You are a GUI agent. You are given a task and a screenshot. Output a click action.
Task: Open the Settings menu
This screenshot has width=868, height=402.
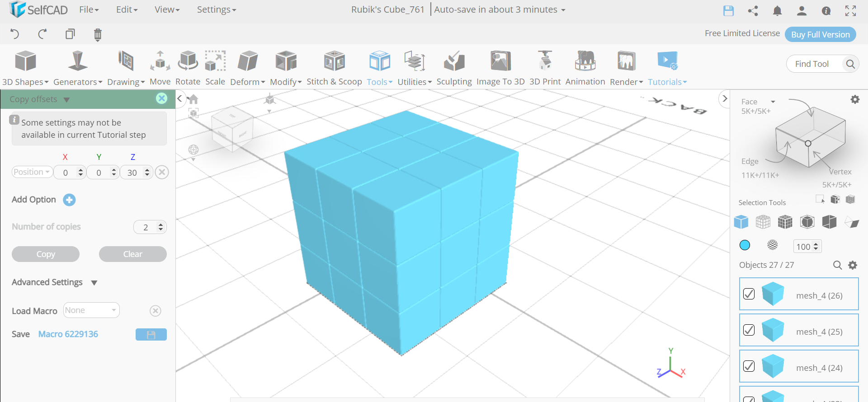point(216,9)
